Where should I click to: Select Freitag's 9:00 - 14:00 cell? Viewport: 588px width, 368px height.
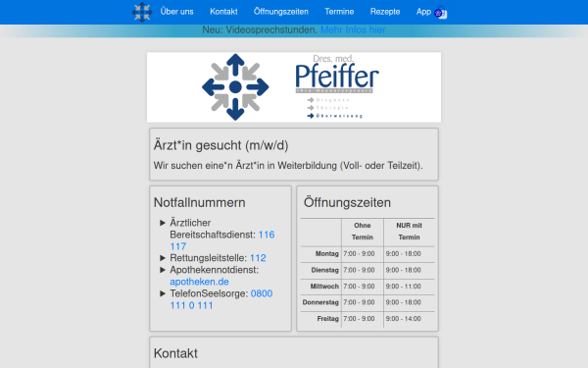pos(409,318)
